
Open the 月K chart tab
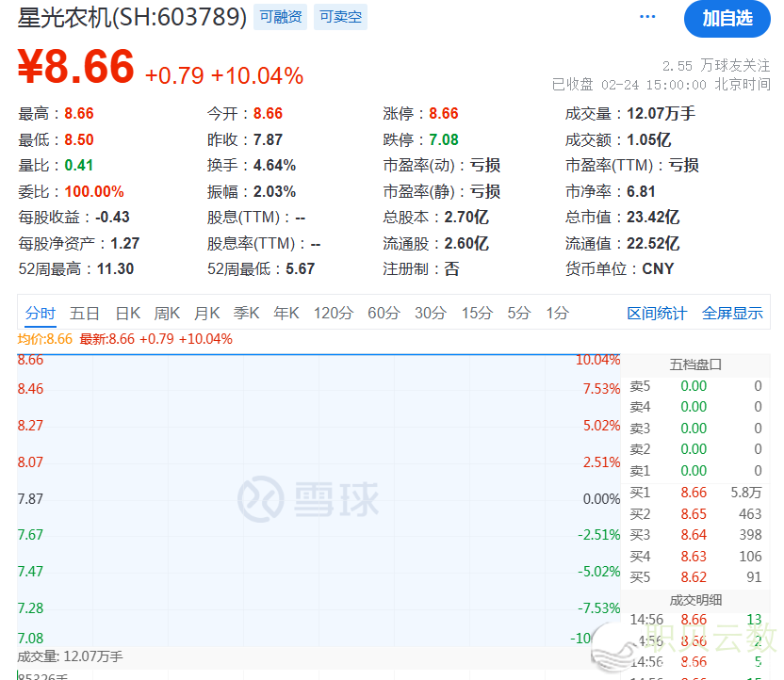(207, 314)
